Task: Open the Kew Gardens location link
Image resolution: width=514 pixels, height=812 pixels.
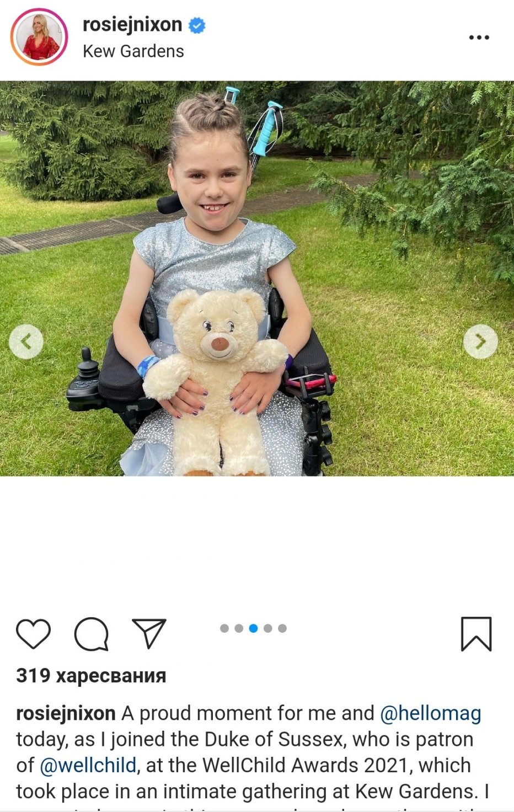Action: coord(133,51)
